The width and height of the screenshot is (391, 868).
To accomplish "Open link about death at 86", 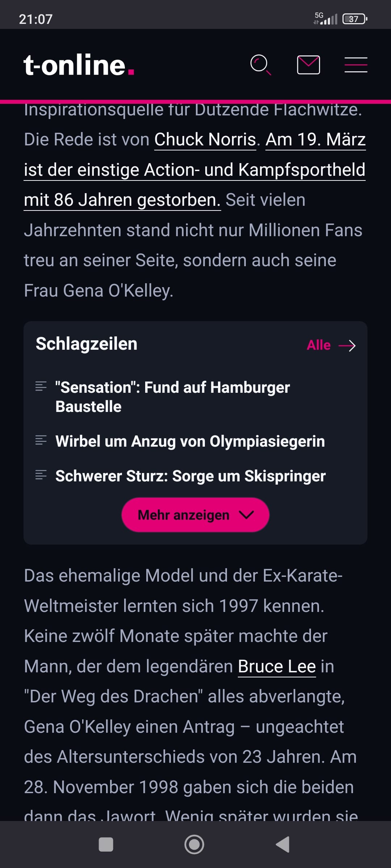I will [x=194, y=170].
